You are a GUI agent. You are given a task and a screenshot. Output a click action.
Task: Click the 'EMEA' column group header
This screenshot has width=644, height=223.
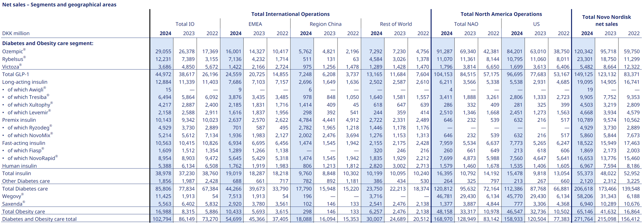click(255, 24)
